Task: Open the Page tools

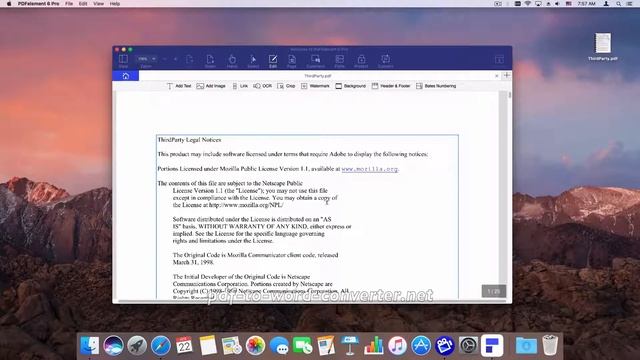Action: [x=292, y=61]
